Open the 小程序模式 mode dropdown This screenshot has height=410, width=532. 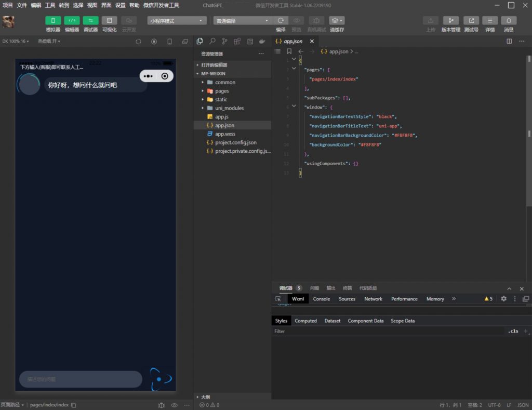(x=177, y=21)
